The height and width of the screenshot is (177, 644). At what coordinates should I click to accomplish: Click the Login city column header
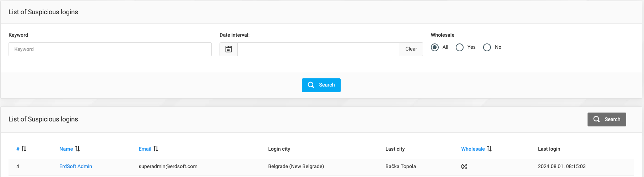point(279,149)
